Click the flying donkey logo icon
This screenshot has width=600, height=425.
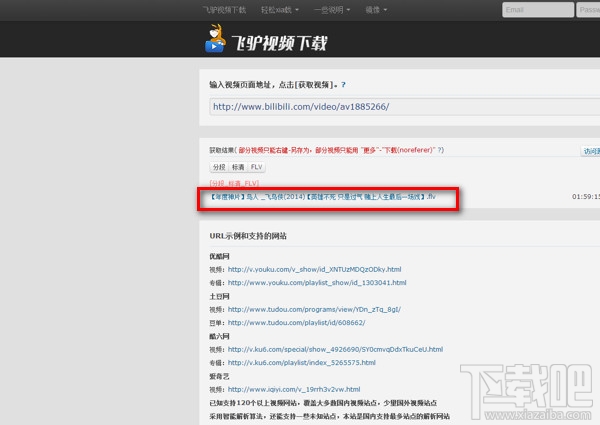(x=215, y=38)
